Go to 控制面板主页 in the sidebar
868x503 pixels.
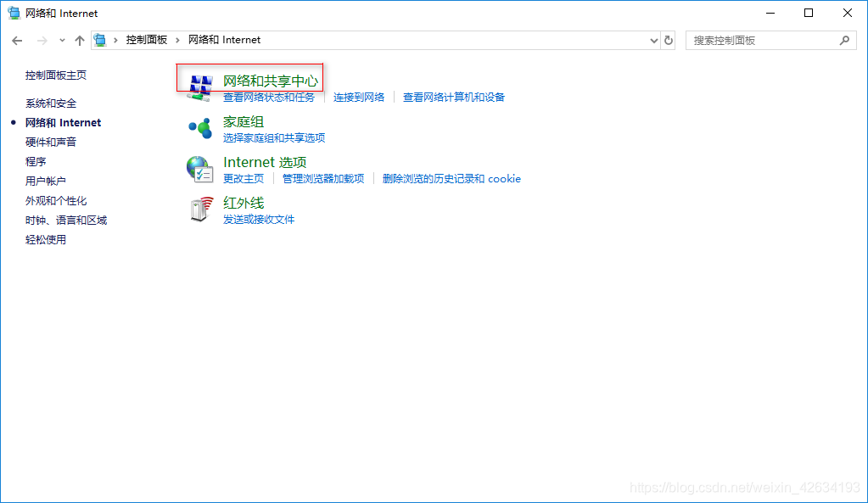(x=56, y=75)
